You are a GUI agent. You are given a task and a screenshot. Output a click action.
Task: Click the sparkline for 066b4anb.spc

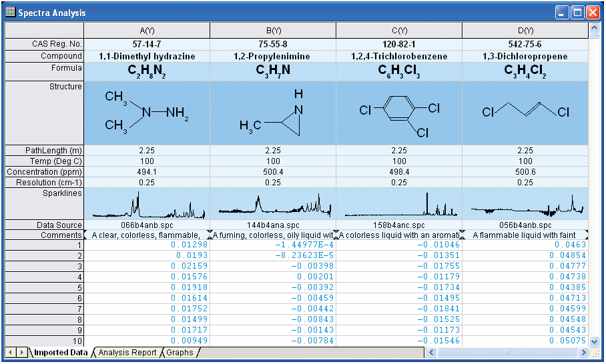(x=147, y=204)
